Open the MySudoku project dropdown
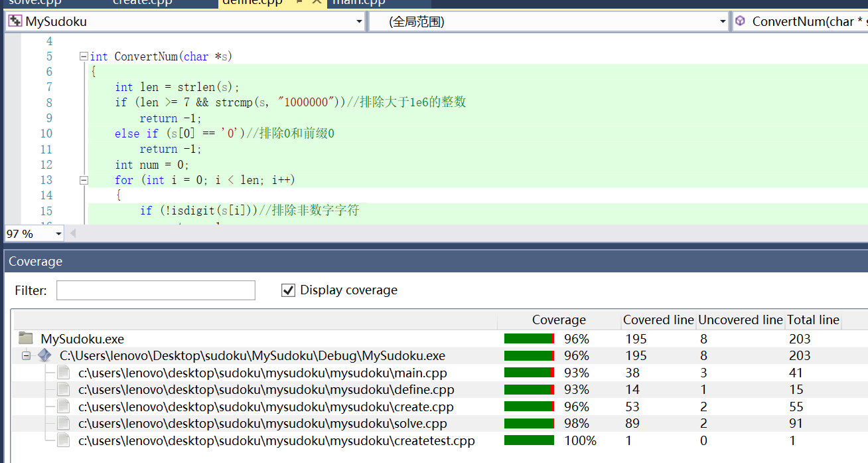 tap(358, 22)
